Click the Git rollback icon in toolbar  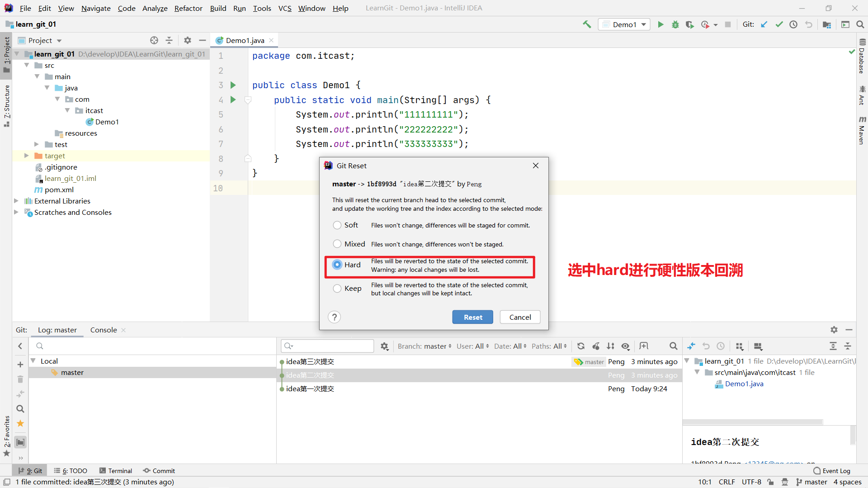pyautogui.click(x=809, y=24)
